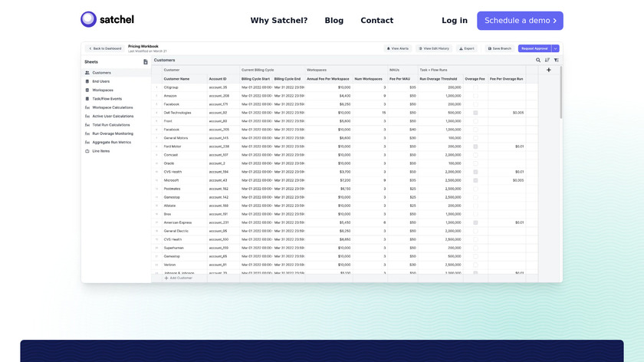The width and height of the screenshot is (644, 362).
Task: Toggle Overage Fee checkbox for Dell Technologies
Action: (x=475, y=113)
